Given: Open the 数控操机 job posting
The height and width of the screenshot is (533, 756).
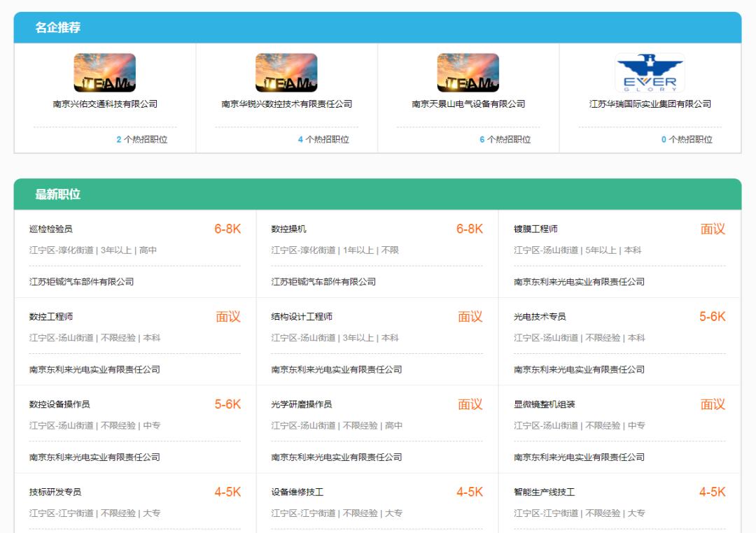Looking at the screenshot, I should [x=289, y=229].
